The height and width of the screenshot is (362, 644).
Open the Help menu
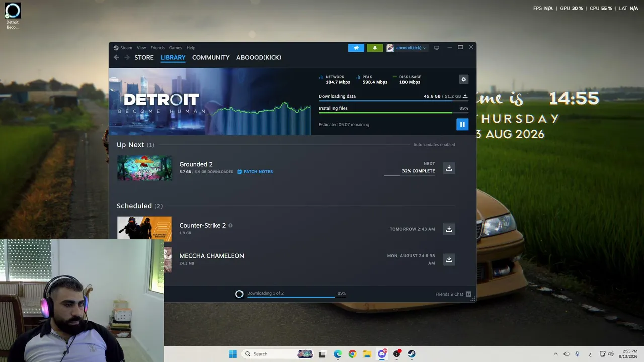pos(191,48)
